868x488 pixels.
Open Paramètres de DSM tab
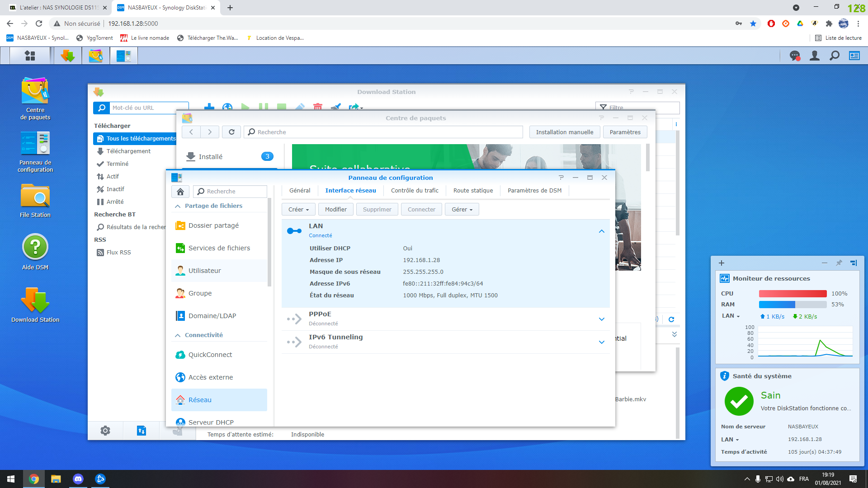pyautogui.click(x=534, y=191)
